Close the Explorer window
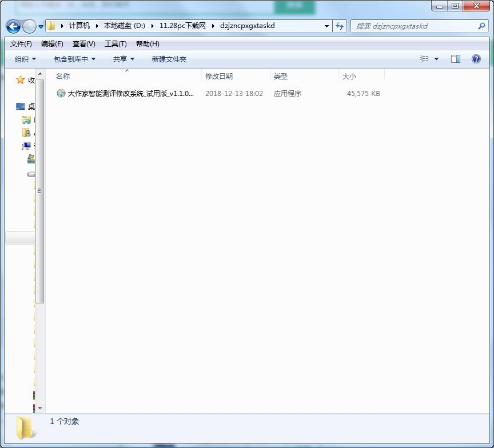 [x=476, y=6]
